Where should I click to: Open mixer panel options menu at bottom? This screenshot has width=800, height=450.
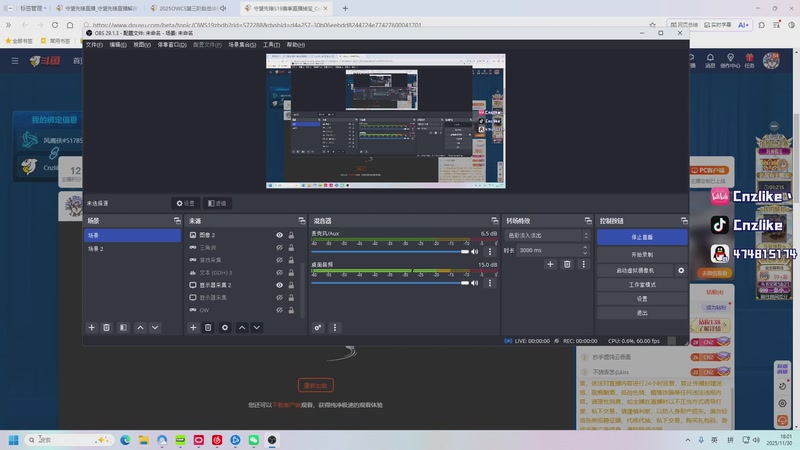335,328
